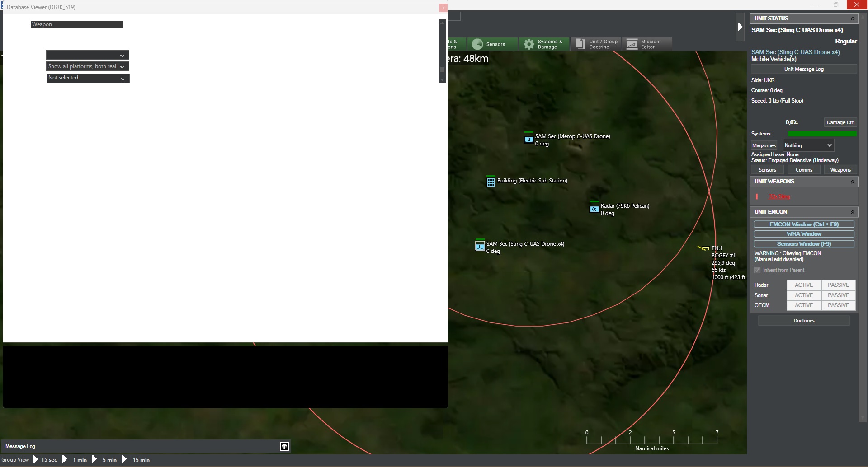Click the '0,0%' damage value
This screenshot has width=868, height=467.
tap(792, 122)
